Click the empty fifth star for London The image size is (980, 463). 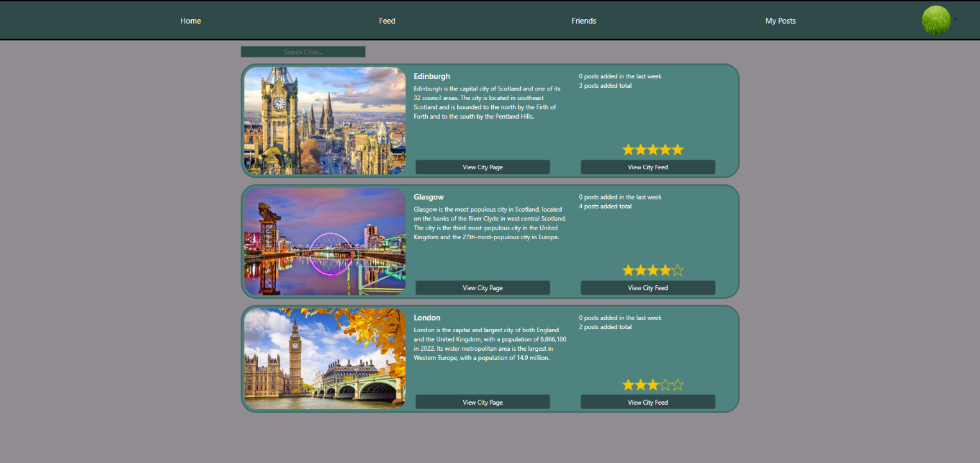[x=677, y=385]
